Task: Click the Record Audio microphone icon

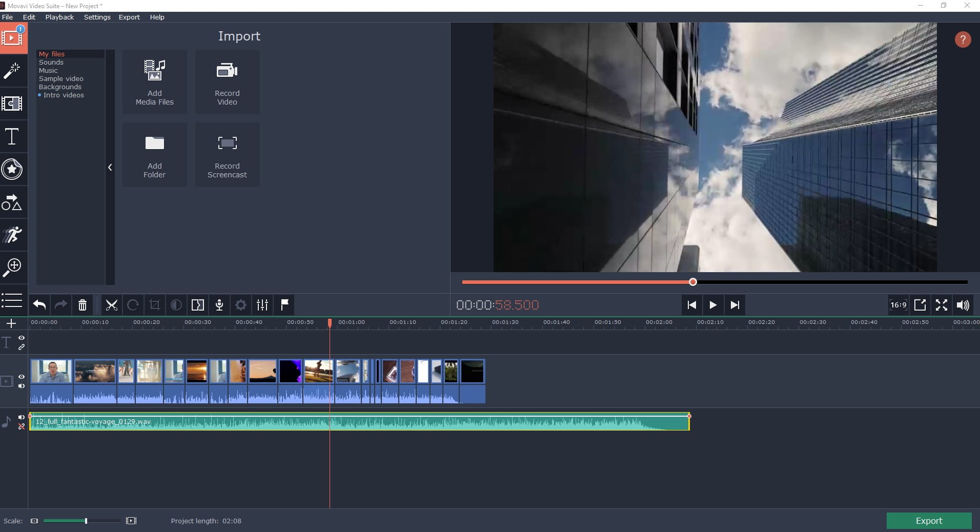Action: (x=219, y=305)
